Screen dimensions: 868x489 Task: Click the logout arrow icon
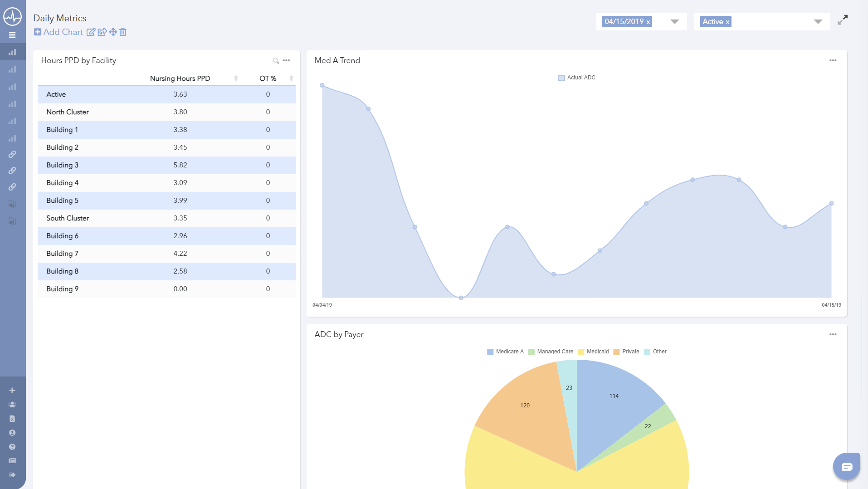point(12,475)
